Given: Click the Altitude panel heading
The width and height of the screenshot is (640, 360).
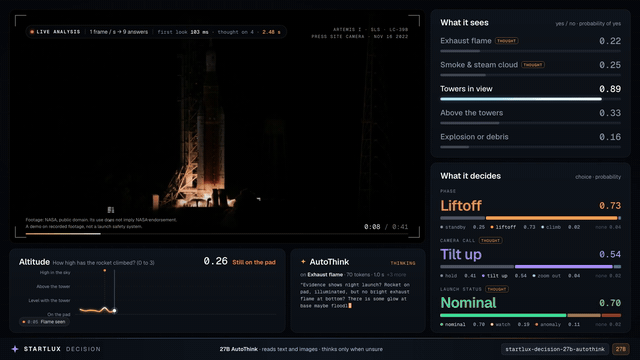Looking at the screenshot, I should (x=34, y=262).
